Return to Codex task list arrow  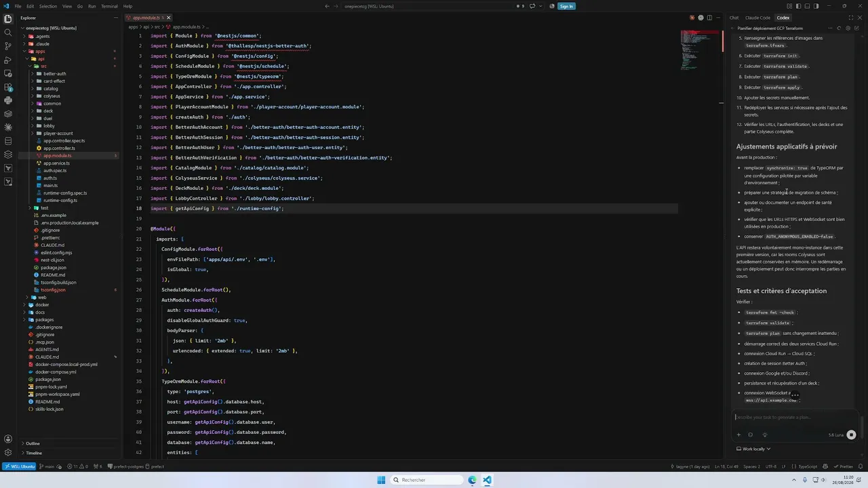click(x=733, y=28)
